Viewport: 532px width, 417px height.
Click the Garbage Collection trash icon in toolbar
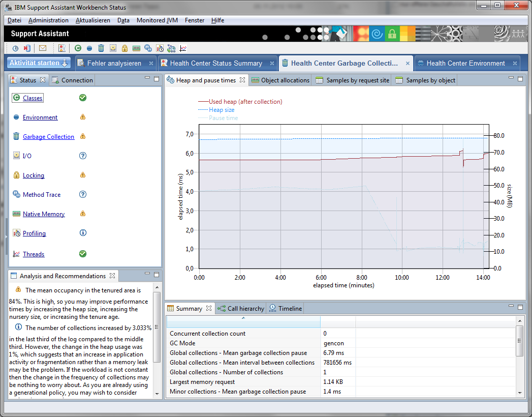tap(101, 48)
